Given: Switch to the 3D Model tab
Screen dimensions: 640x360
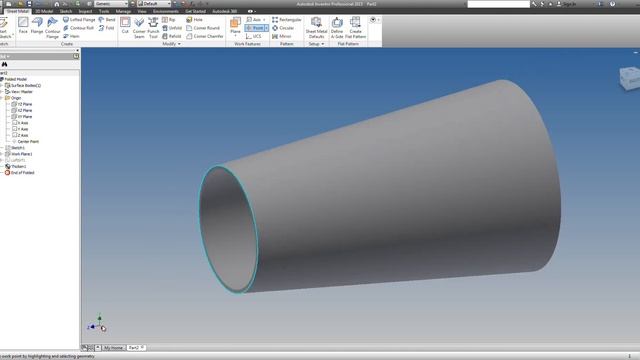Looking at the screenshot, I should pos(44,11).
